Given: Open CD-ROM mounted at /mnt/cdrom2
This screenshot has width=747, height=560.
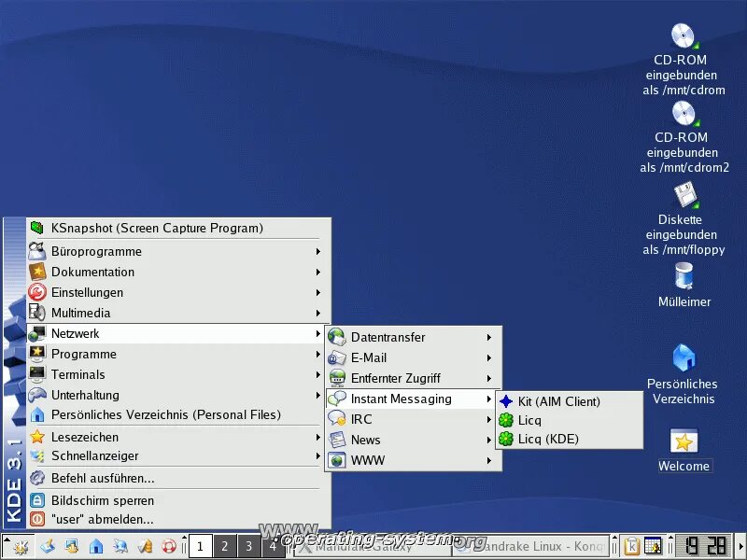Looking at the screenshot, I should tap(684, 137).
